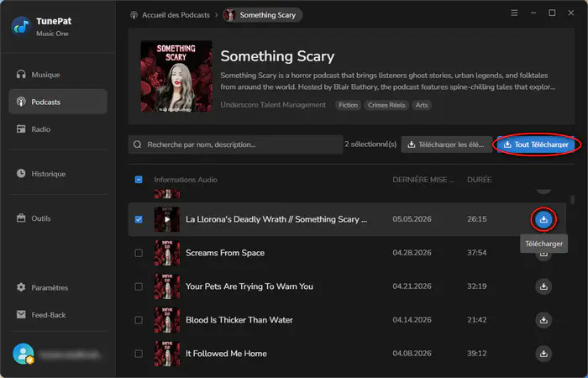This screenshot has width=588, height=378.
Task: Select the Fiction tag
Action: pyautogui.click(x=348, y=105)
